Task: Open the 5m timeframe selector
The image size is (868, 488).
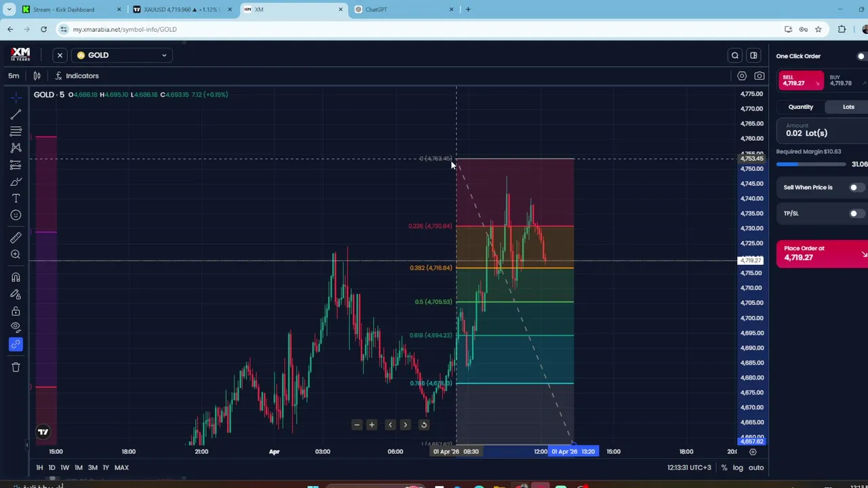Action: click(x=14, y=76)
